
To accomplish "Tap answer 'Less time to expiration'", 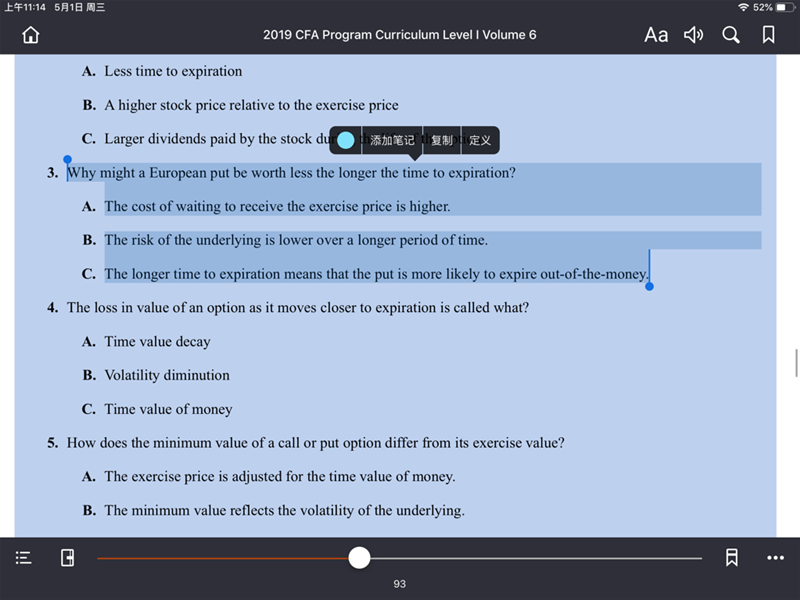I will click(173, 71).
